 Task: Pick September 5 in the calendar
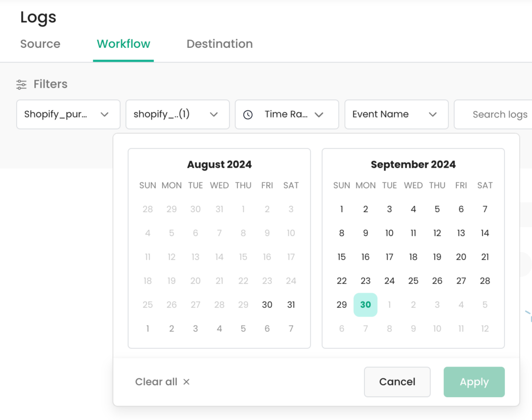437,209
